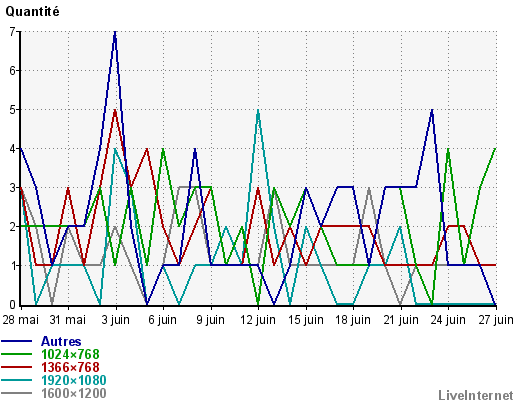
Task: Click the green 1024×768 line swatch
Action: pos(16,354)
